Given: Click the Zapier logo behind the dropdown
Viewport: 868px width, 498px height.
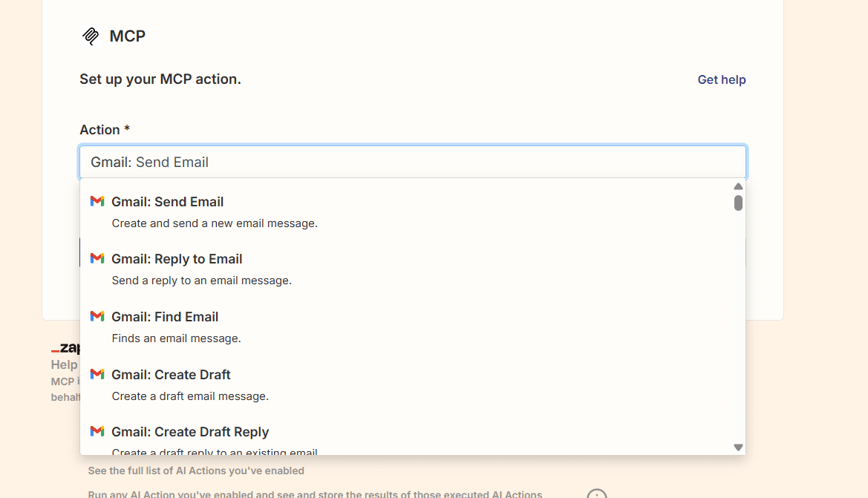Looking at the screenshot, I should point(65,348).
